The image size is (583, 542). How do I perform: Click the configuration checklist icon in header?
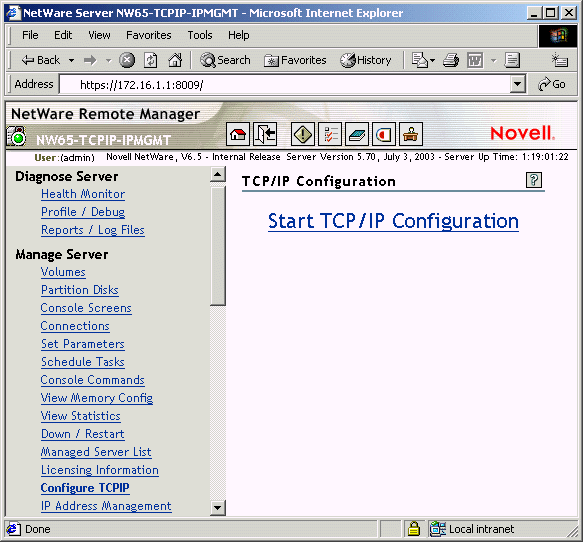click(330, 134)
